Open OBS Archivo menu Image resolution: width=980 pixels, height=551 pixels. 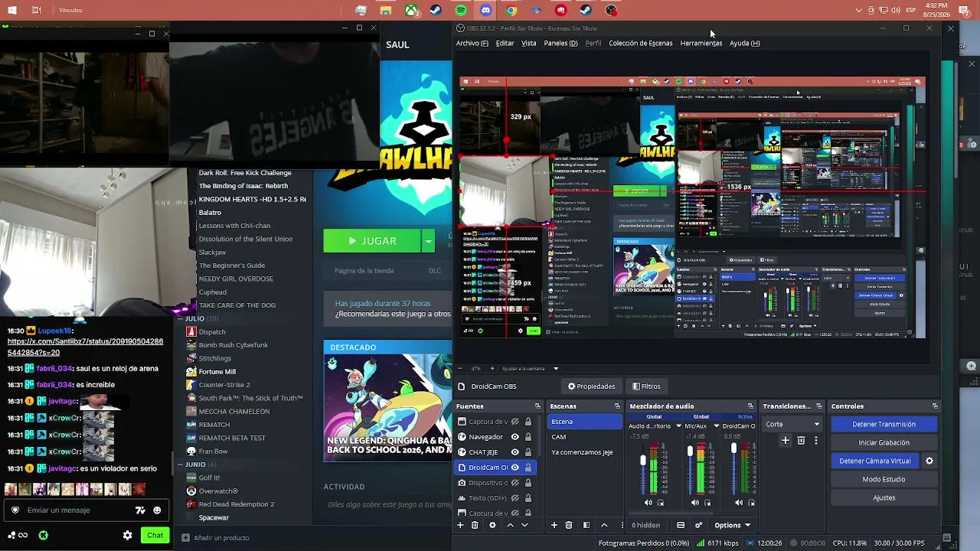point(472,44)
